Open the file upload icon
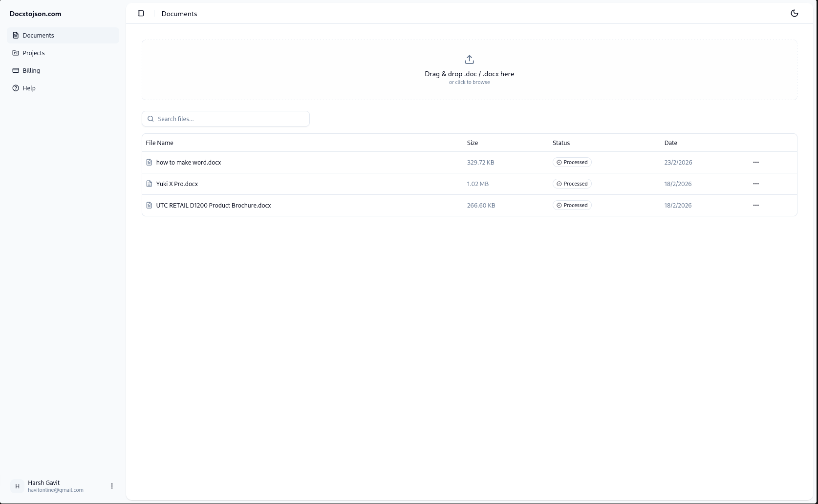This screenshot has height=504, width=818. click(x=469, y=59)
